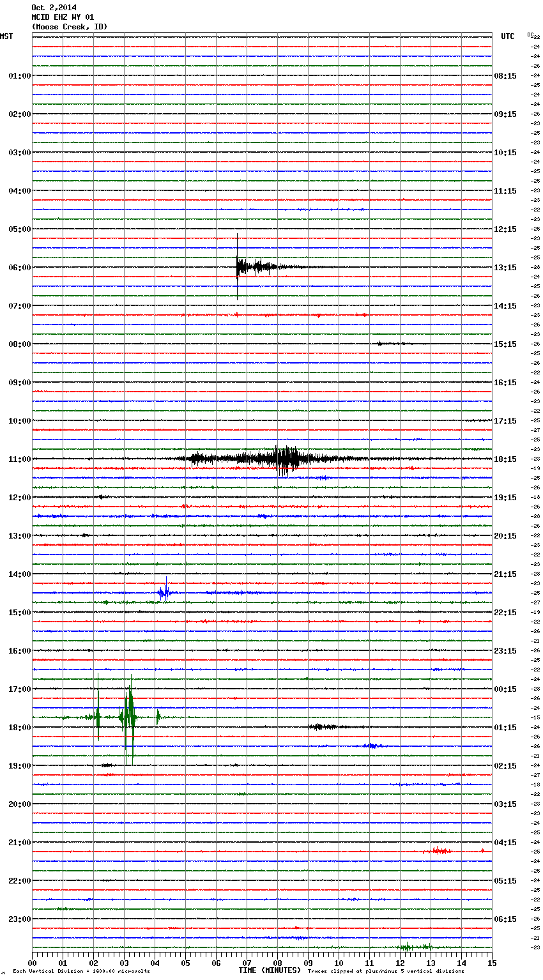
Task: Select the 09:00 MST hour label
Action: (19, 383)
